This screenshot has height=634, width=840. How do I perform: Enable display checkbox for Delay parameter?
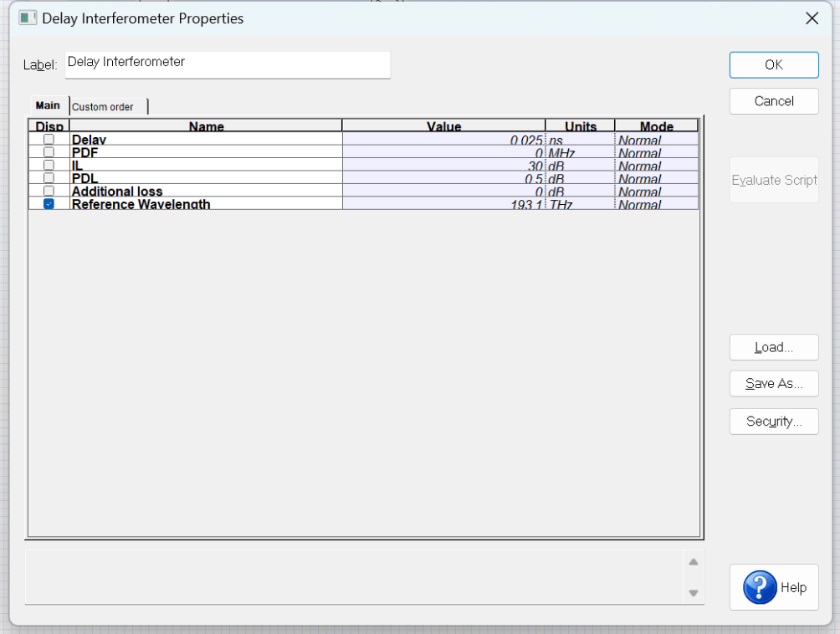point(49,140)
